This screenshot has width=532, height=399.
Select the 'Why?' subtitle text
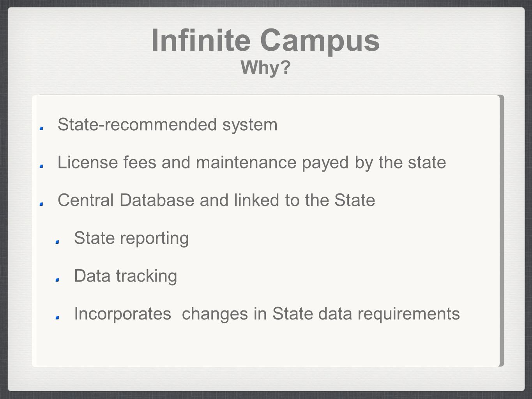pos(266,68)
